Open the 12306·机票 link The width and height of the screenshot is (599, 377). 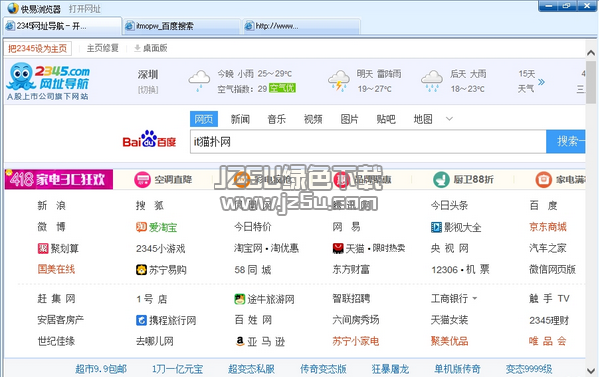[x=460, y=270]
